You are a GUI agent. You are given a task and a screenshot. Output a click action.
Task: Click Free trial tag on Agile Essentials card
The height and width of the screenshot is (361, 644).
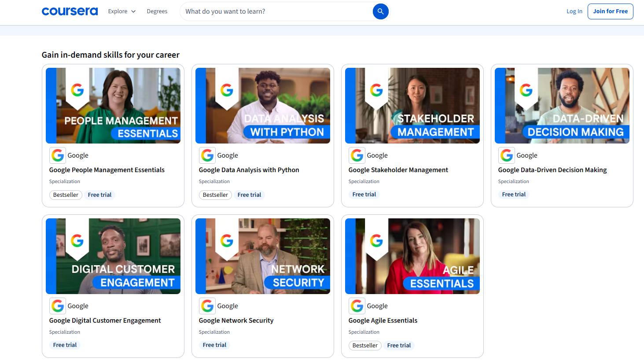click(x=399, y=346)
